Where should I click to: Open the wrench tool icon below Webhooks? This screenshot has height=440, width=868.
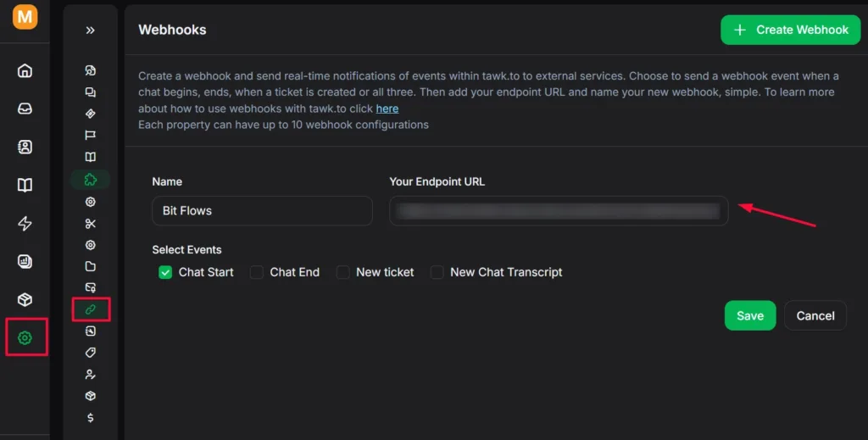[x=90, y=331]
